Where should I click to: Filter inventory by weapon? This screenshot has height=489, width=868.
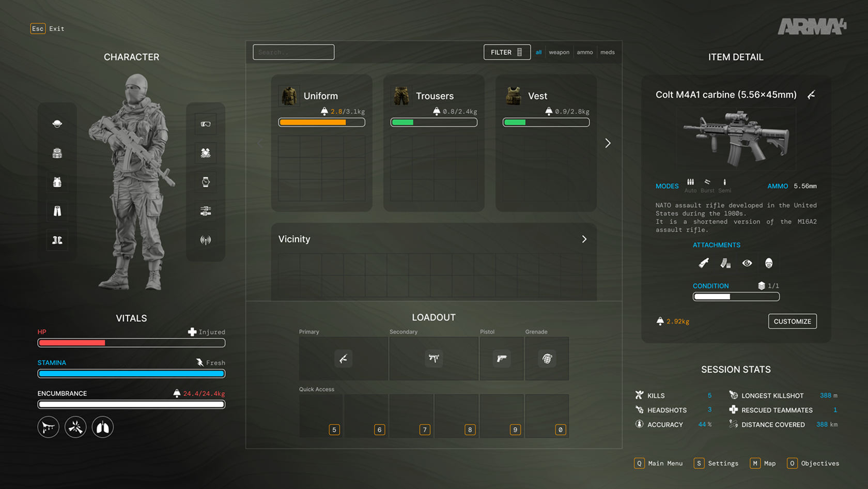[559, 52]
